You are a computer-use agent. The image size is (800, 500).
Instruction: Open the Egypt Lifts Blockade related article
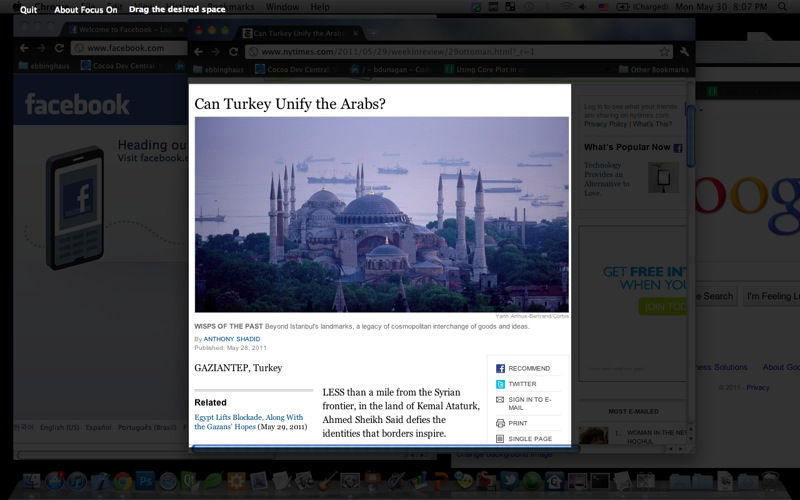[x=249, y=422]
